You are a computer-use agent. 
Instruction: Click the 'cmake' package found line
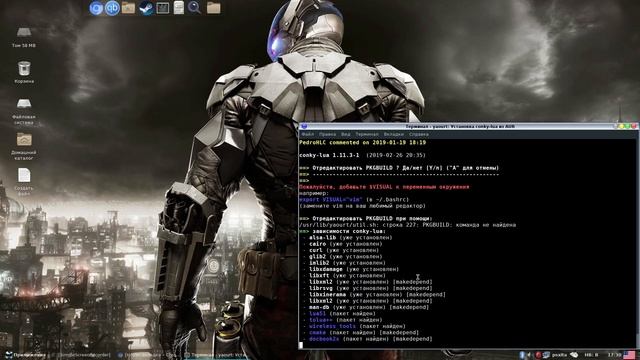click(x=360, y=332)
